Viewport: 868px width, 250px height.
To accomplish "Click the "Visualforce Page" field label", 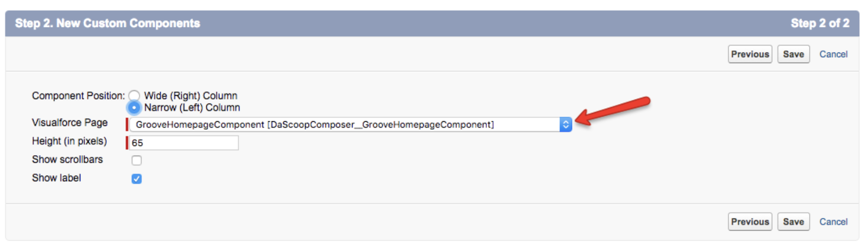I will (x=70, y=123).
